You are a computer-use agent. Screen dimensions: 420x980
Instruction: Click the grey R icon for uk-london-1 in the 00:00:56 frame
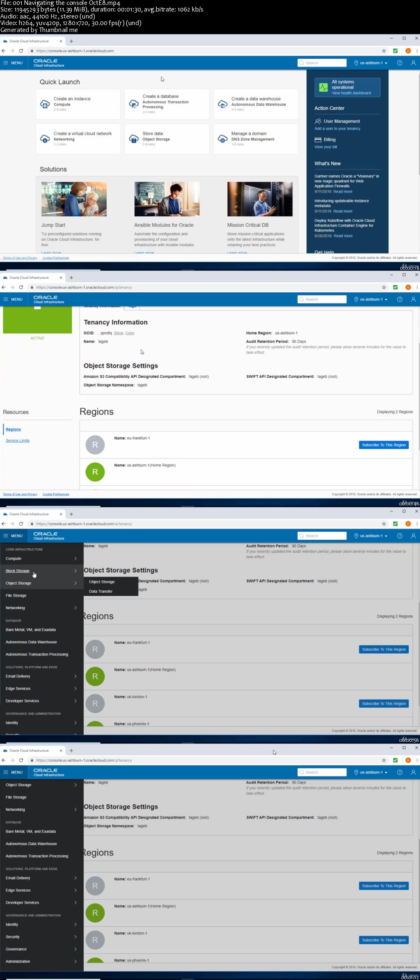pyautogui.click(x=95, y=704)
